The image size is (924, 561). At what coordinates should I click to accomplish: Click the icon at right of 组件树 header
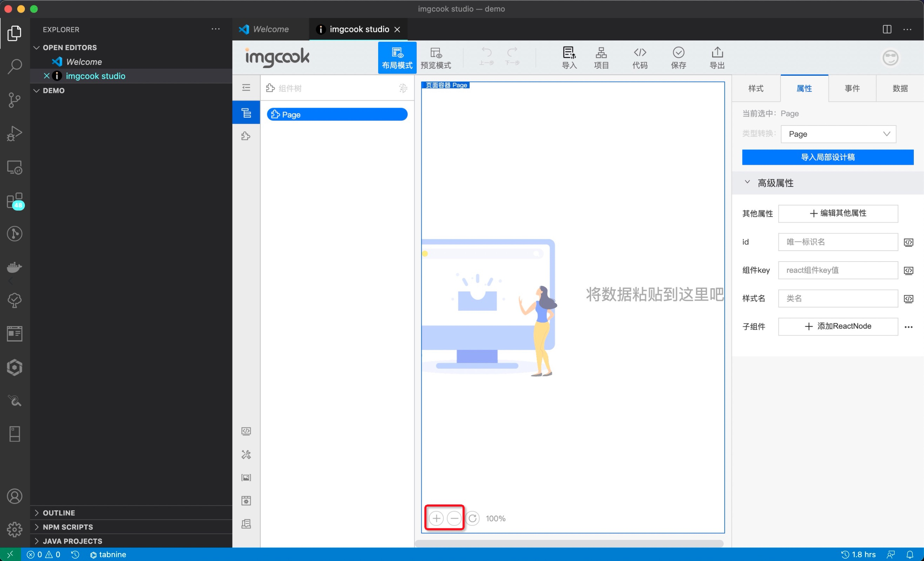[403, 88]
